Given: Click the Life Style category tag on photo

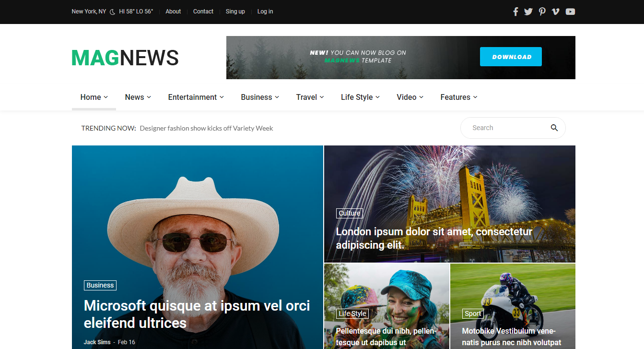Looking at the screenshot, I should coord(352,313).
